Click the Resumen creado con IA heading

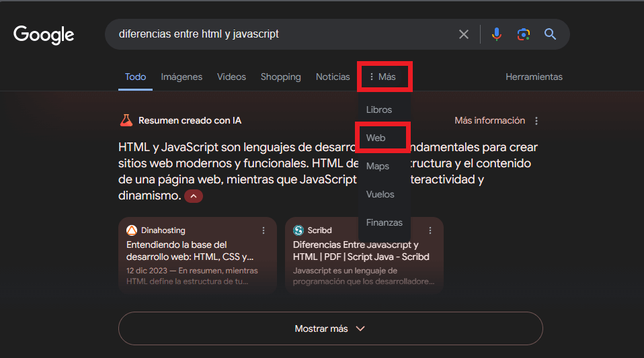(x=190, y=120)
